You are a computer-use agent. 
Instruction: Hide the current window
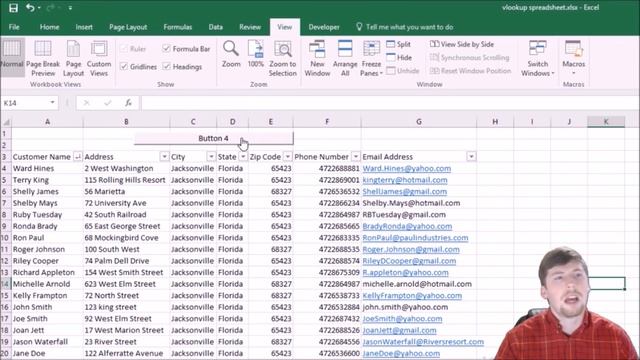[x=399, y=58]
